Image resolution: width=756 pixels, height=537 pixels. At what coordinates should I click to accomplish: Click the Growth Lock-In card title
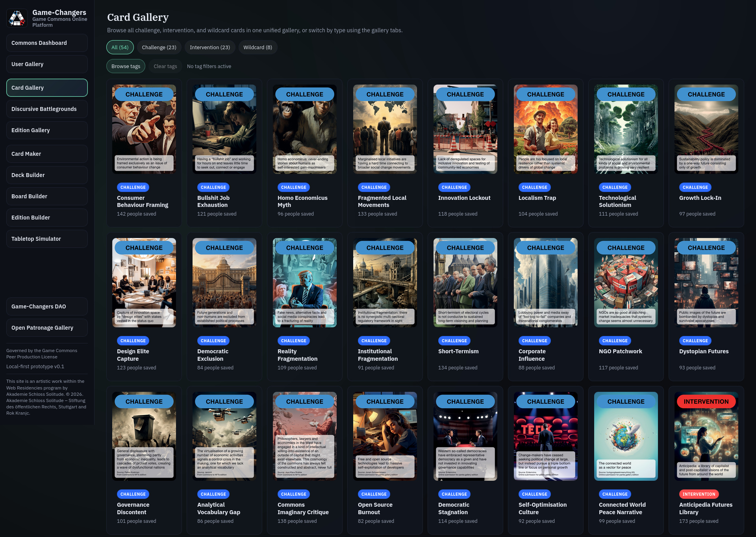[700, 198]
